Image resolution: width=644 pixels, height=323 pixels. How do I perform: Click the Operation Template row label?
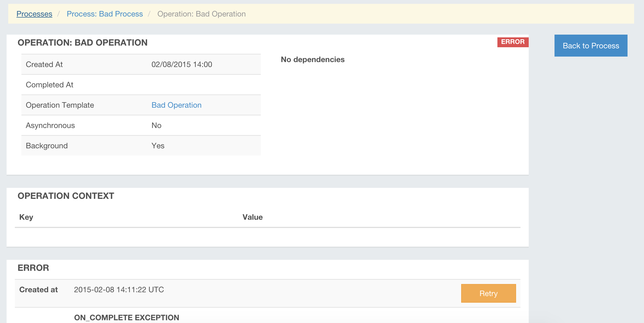point(60,105)
